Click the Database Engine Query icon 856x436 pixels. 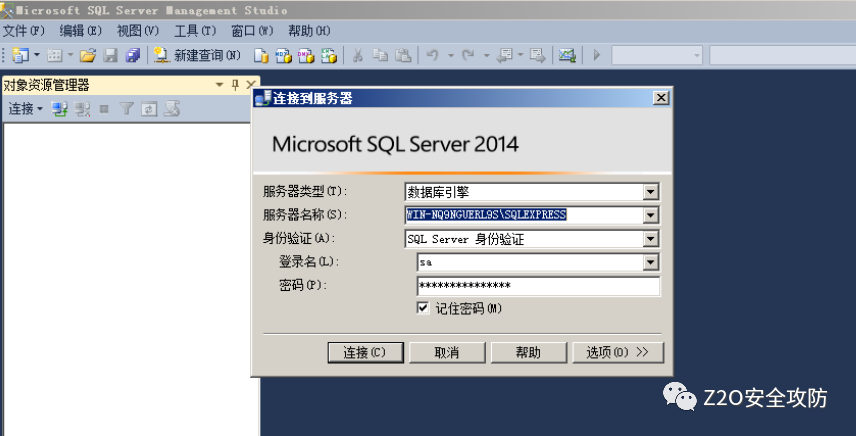(x=261, y=55)
